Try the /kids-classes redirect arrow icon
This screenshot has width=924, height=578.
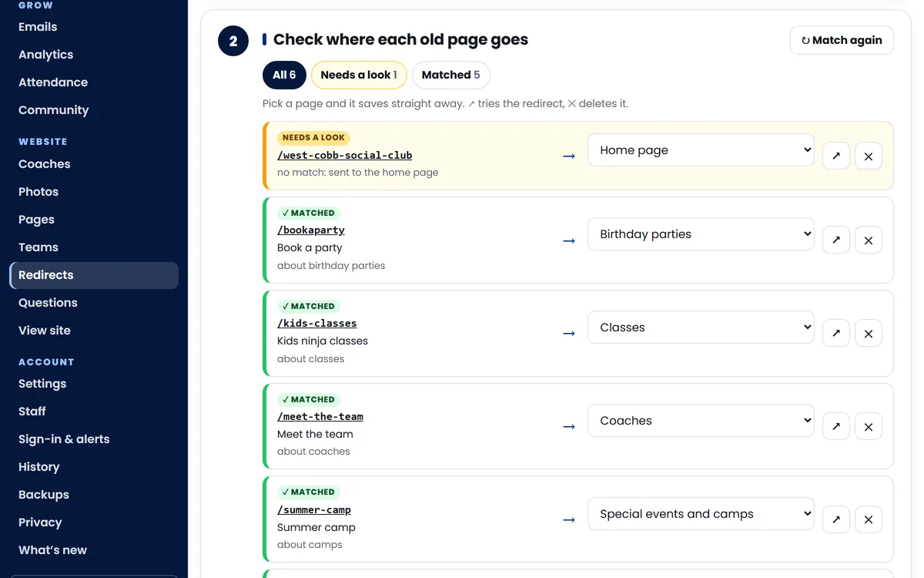(x=836, y=333)
